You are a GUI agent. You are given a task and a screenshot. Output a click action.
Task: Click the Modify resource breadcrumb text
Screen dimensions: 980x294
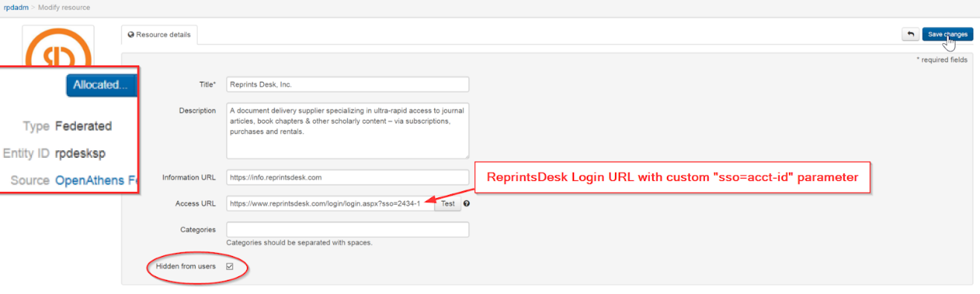point(64,7)
